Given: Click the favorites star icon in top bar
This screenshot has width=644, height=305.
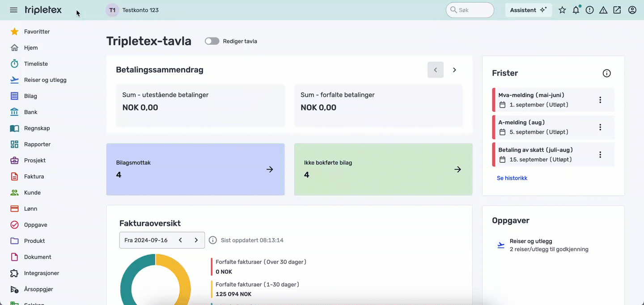Looking at the screenshot, I should point(562,10).
